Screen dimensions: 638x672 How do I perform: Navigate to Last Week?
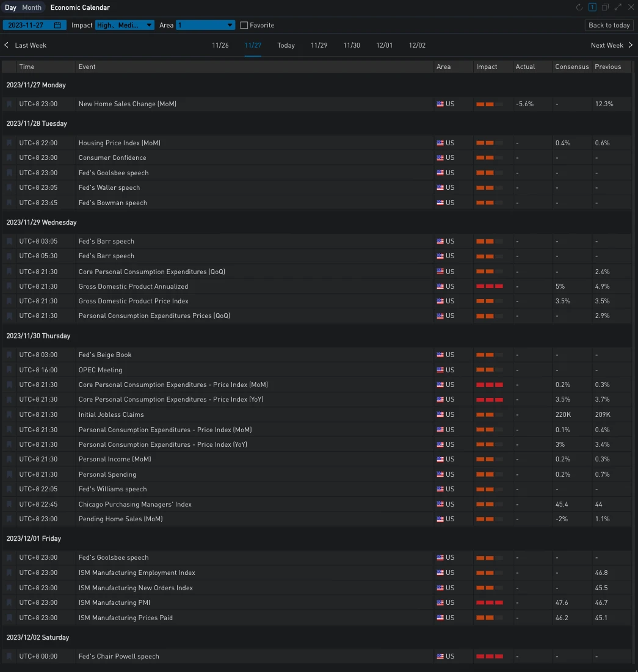click(25, 45)
